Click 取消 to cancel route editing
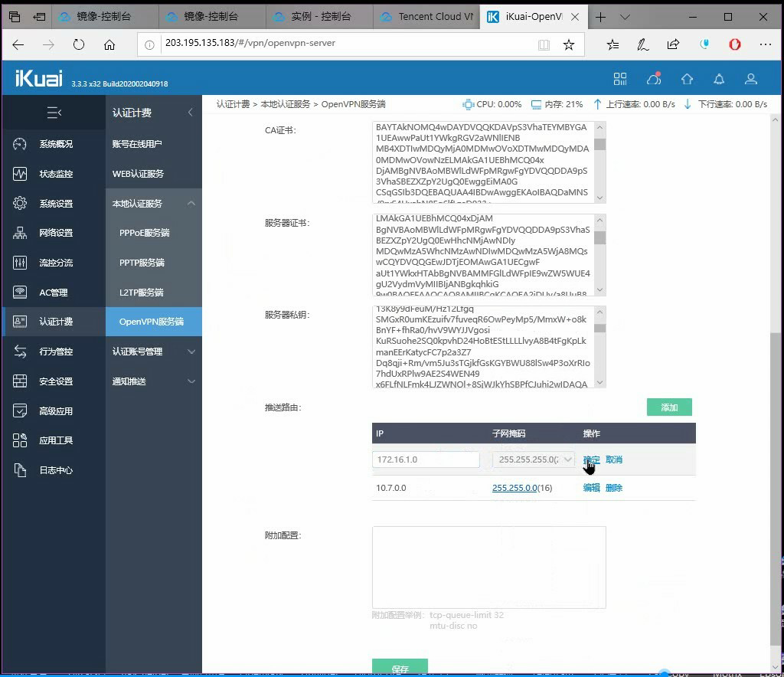 tap(614, 460)
